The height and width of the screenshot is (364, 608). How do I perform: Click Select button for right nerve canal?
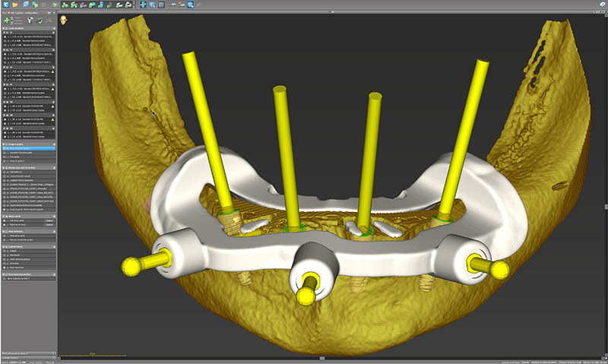tap(49, 226)
